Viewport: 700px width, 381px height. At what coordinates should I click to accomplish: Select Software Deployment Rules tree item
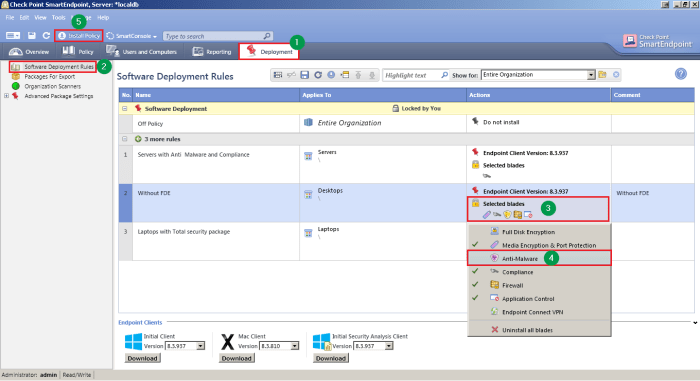click(58, 67)
